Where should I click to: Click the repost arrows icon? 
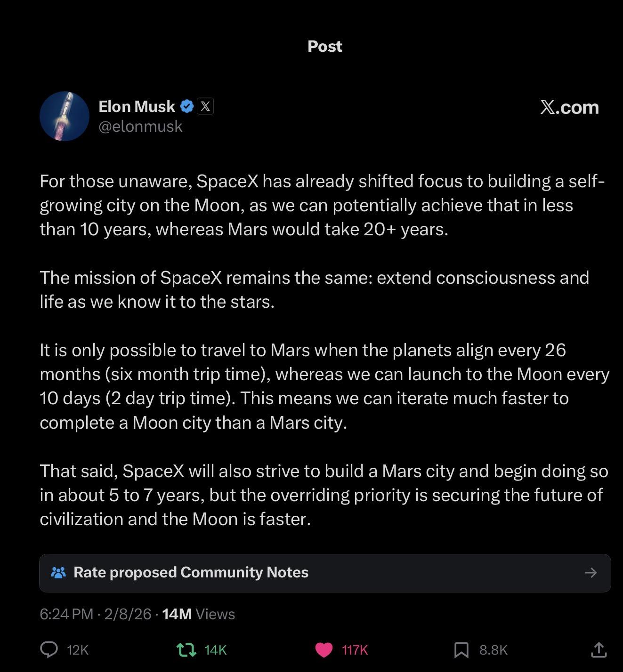coord(186,650)
